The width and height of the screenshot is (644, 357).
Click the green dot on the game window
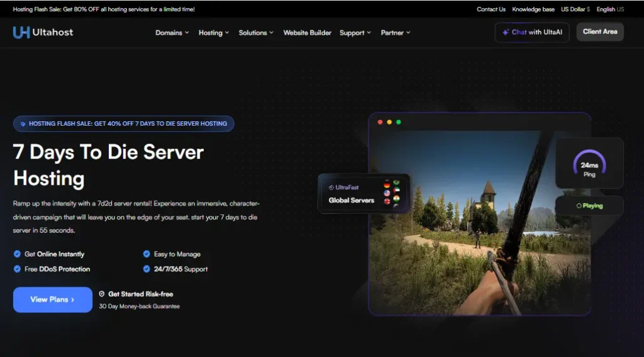coord(399,122)
